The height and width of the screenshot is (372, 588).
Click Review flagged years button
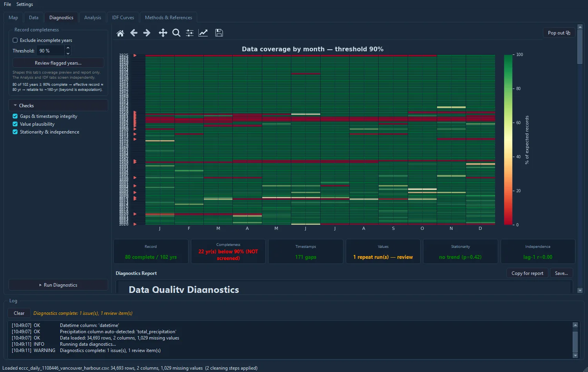pos(58,63)
